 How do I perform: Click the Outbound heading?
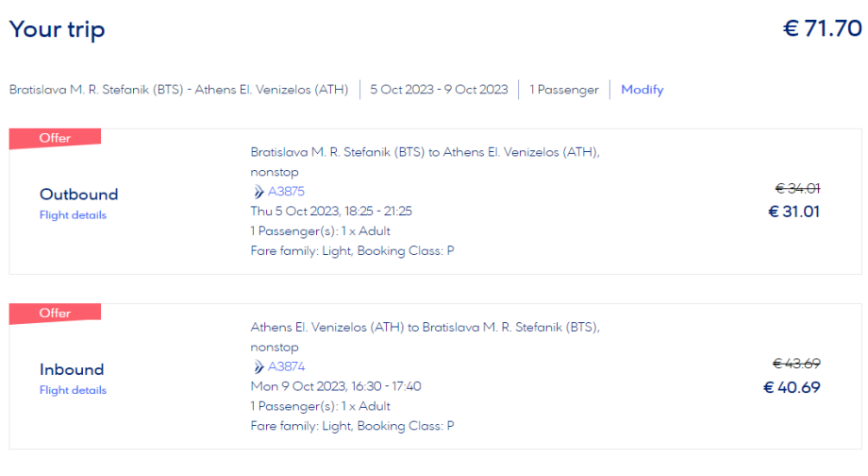pos(78,195)
